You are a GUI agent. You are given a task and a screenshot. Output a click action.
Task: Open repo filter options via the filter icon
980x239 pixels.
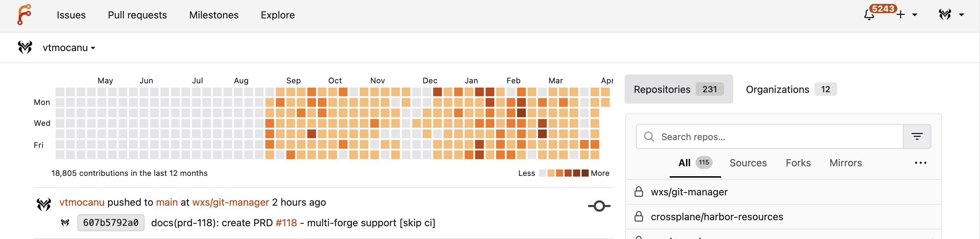point(917,136)
